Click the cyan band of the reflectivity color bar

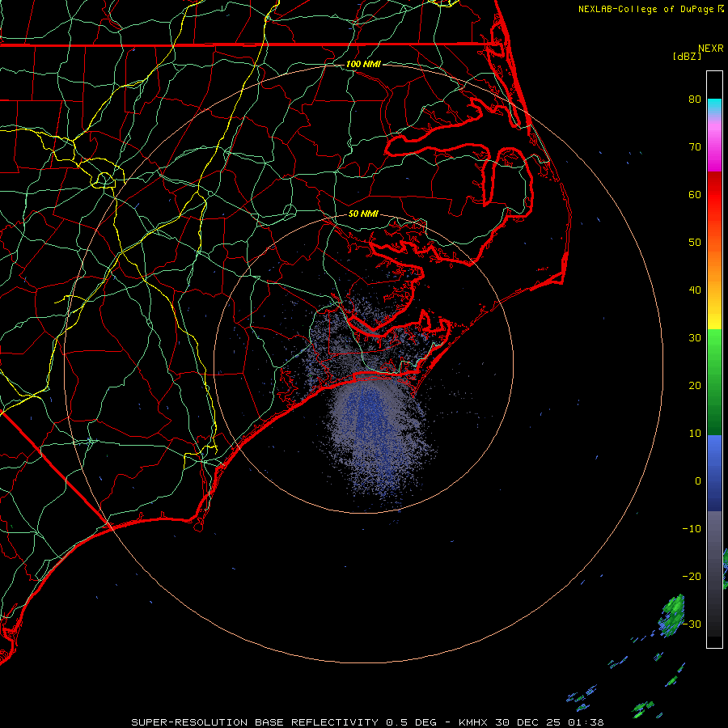click(714, 106)
